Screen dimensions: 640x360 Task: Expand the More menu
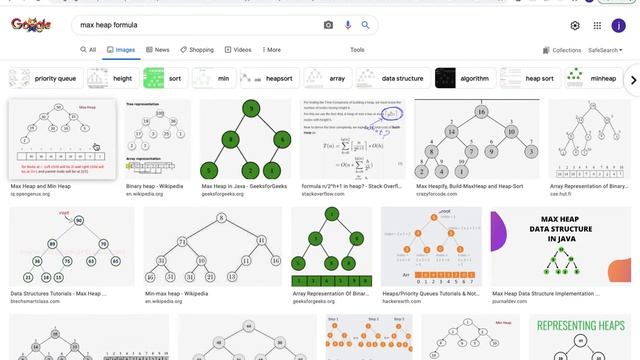click(272, 50)
